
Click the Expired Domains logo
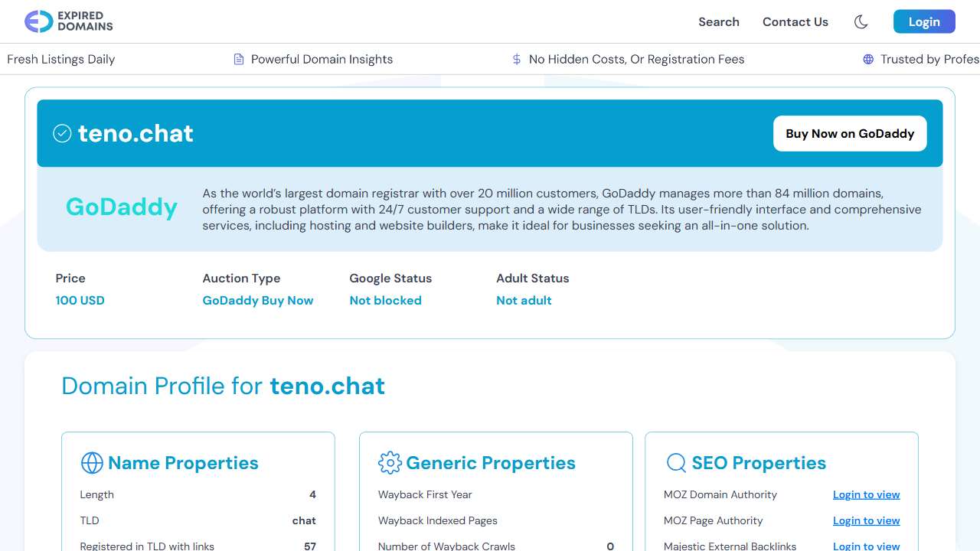(x=69, y=21)
